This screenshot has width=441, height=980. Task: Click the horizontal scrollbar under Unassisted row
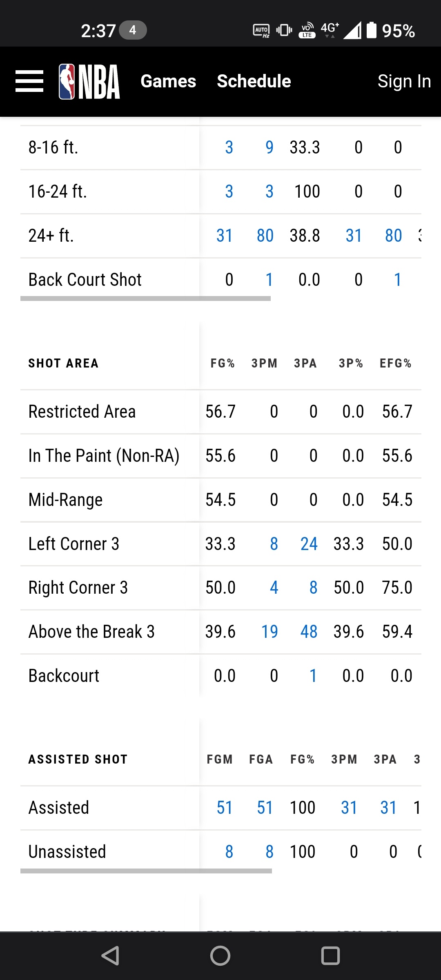pos(146,871)
